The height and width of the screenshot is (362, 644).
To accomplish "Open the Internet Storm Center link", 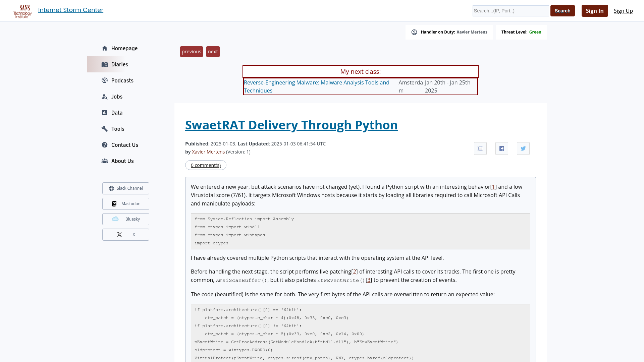I will (x=71, y=10).
